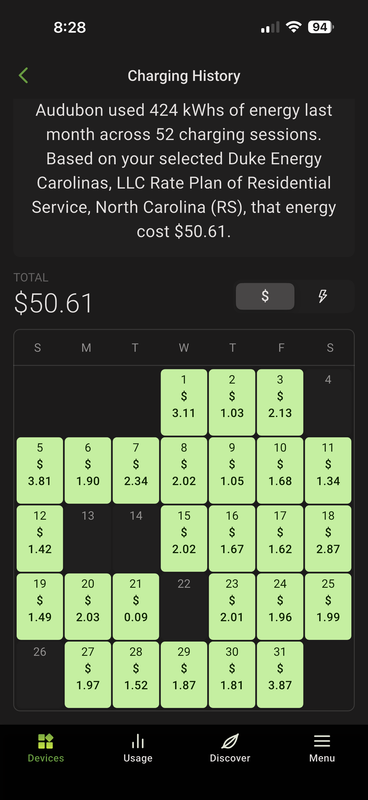Select day 10 costing $1.68

point(280,470)
